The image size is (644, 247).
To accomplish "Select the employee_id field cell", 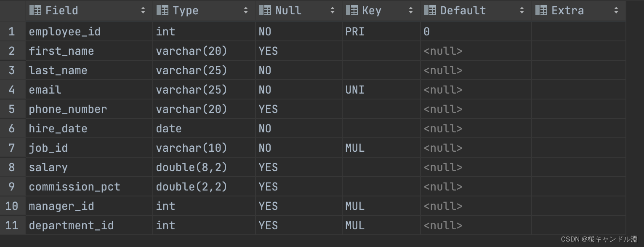I will point(65,32).
